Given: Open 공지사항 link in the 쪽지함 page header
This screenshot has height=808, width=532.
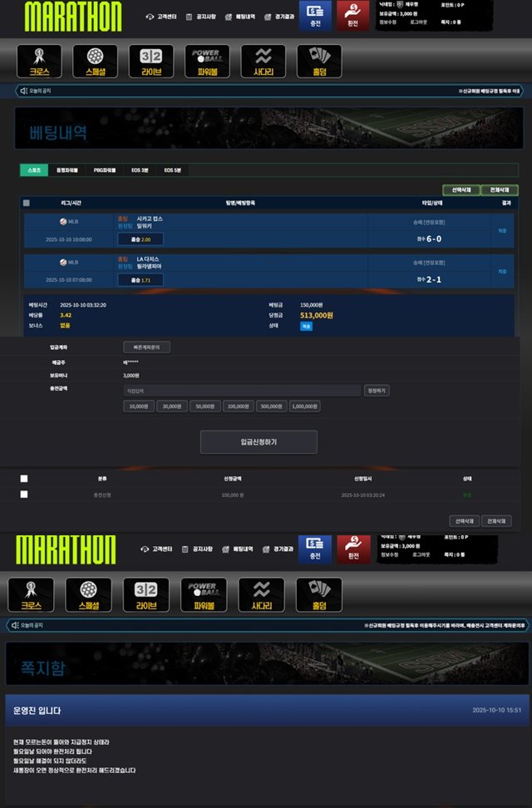Looking at the screenshot, I should (197, 549).
